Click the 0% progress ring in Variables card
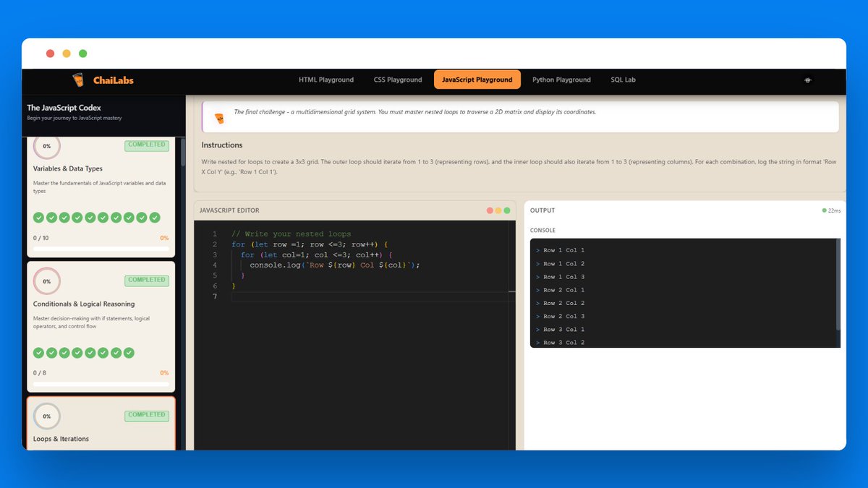 (x=47, y=146)
